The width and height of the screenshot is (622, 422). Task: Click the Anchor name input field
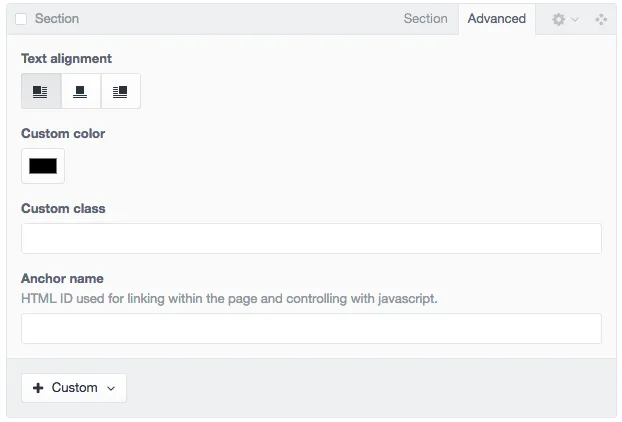(311, 328)
